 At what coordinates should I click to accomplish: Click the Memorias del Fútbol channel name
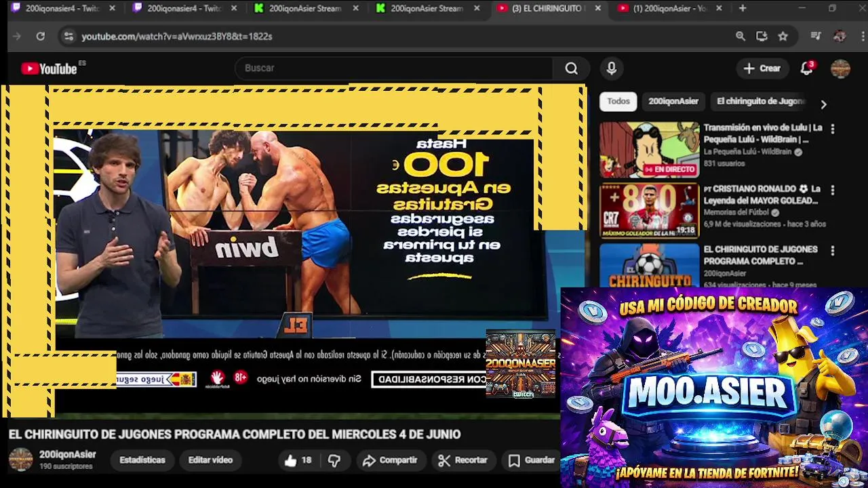[736, 212]
